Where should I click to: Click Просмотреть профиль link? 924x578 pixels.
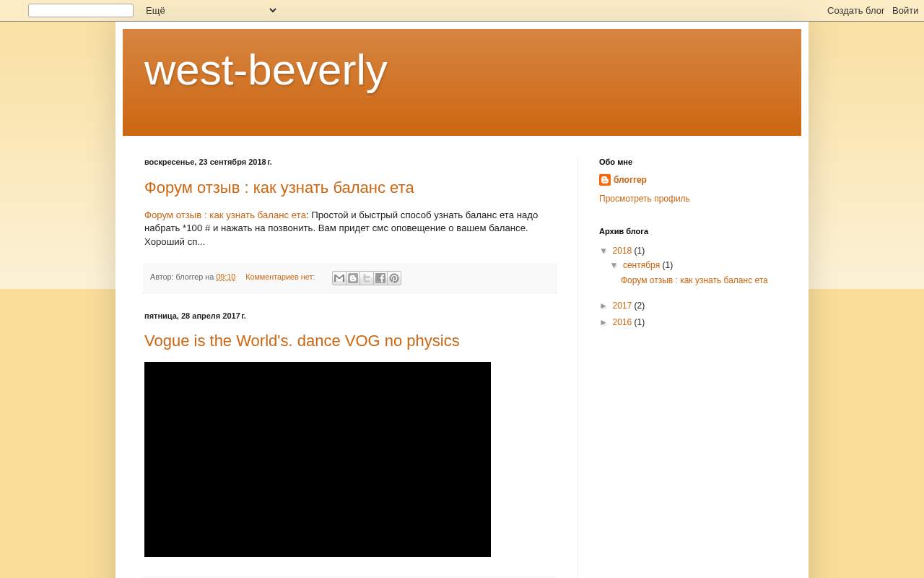[x=645, y=199]
